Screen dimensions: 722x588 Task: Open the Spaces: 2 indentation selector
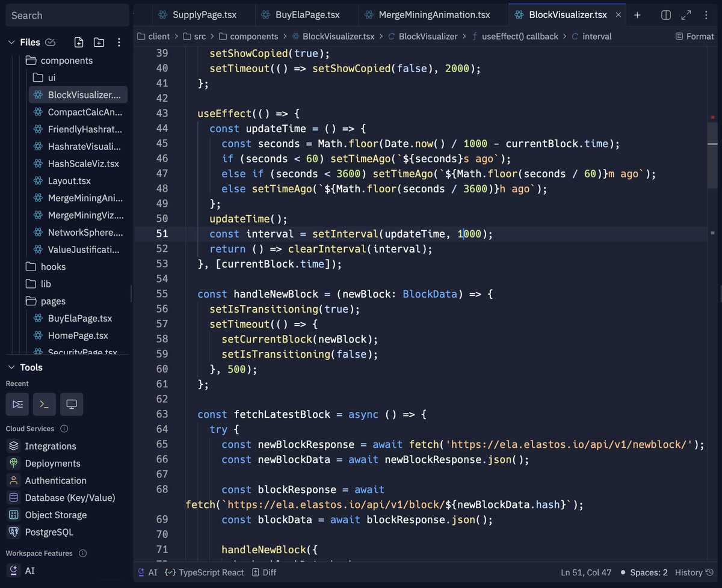pyautogui.click(x=644, y=572)
